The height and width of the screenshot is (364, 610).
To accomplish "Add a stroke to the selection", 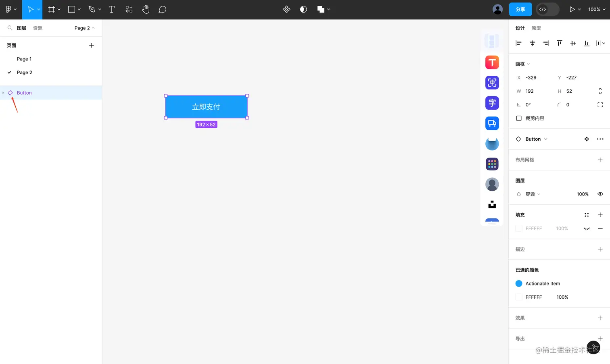I will [600, 249].
